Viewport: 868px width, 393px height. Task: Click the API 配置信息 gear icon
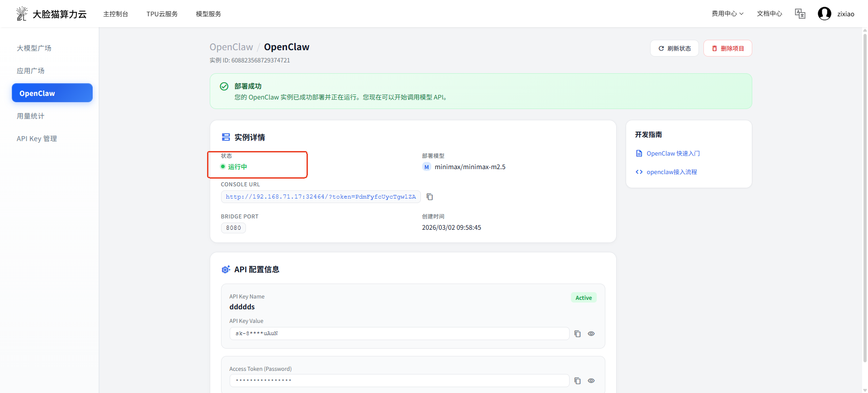click(226, 270)
